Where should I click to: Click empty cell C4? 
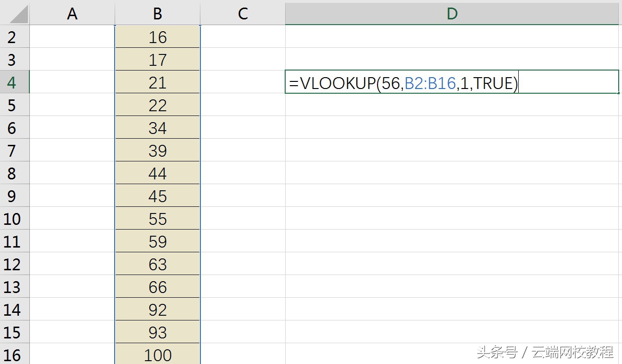(x=243, y=82)
